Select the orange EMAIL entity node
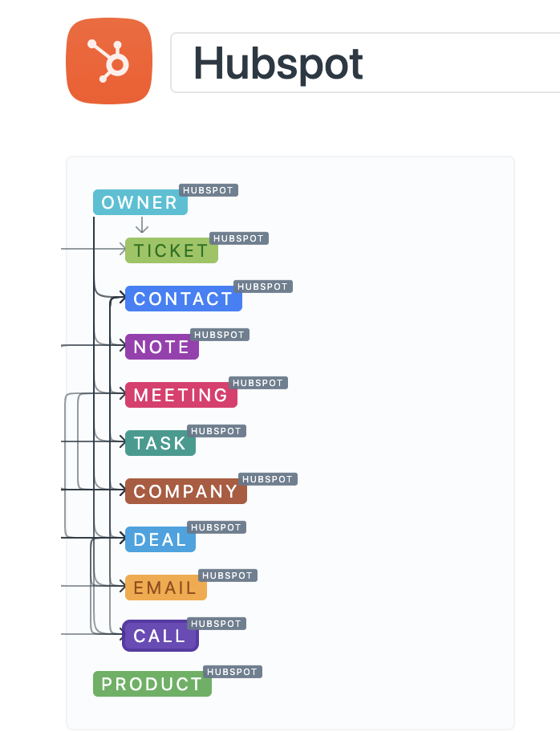Image resolution: width=560 pixels, height=732 pixels. point(164,588)
